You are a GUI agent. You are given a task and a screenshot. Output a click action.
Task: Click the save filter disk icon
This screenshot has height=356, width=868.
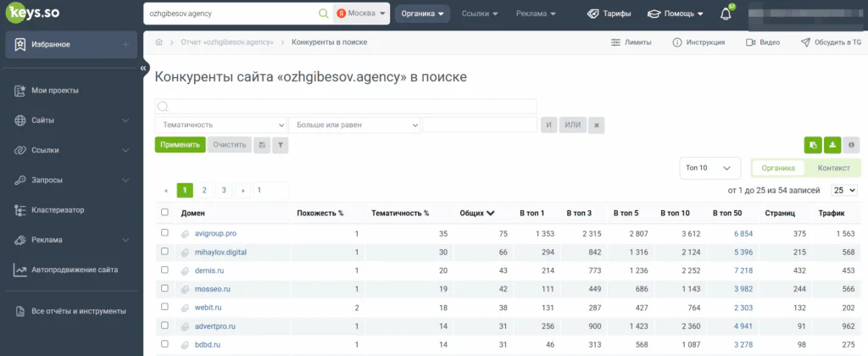(262, 145)
